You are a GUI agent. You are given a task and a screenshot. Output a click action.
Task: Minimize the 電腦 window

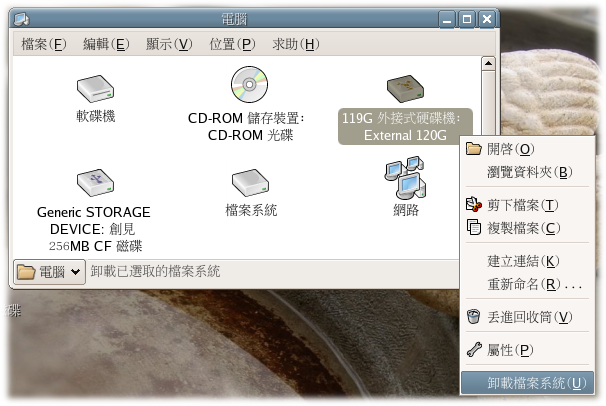tap(447, 19)
